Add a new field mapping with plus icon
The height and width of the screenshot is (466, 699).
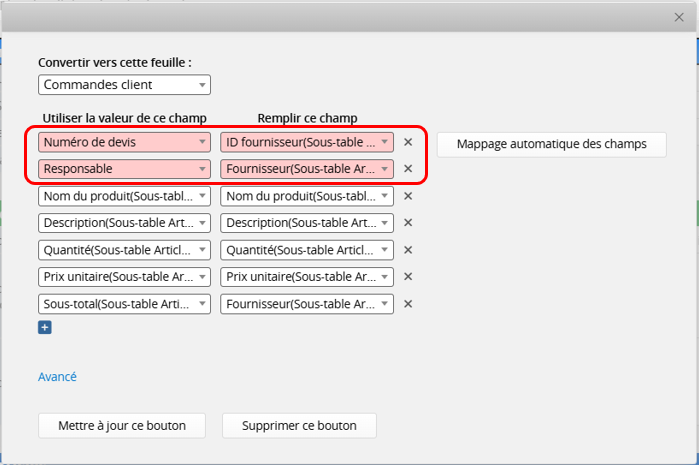coord(44,327)
